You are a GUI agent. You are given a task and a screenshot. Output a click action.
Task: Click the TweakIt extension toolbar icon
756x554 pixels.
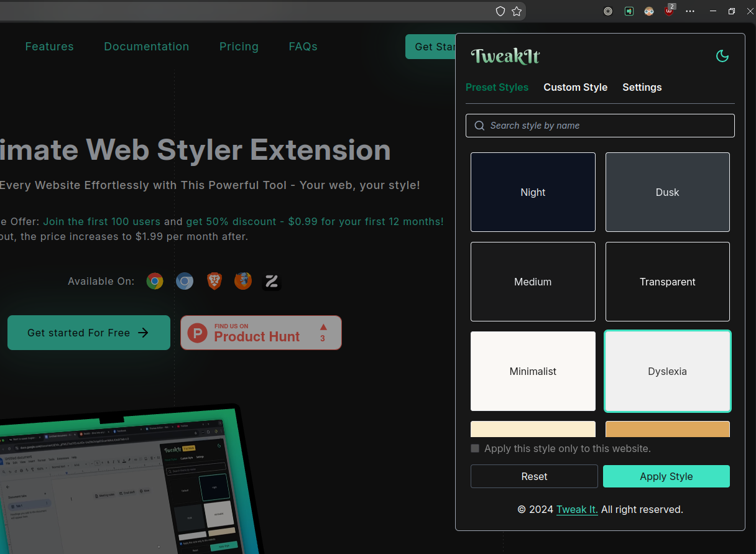click(x=629, y=11)
